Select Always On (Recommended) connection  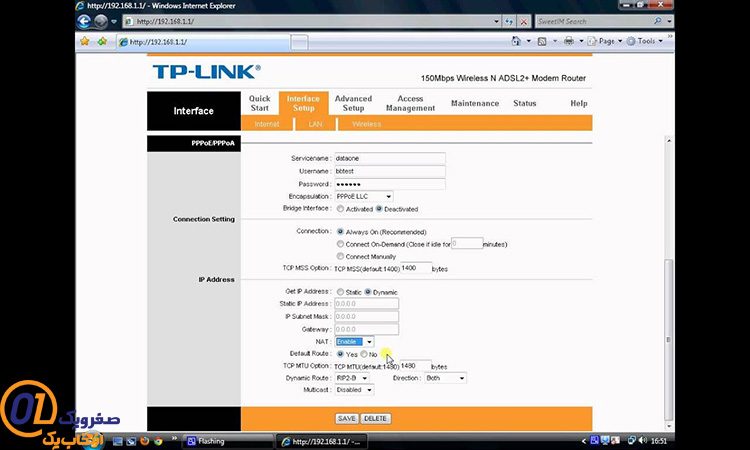pos(340,231)
